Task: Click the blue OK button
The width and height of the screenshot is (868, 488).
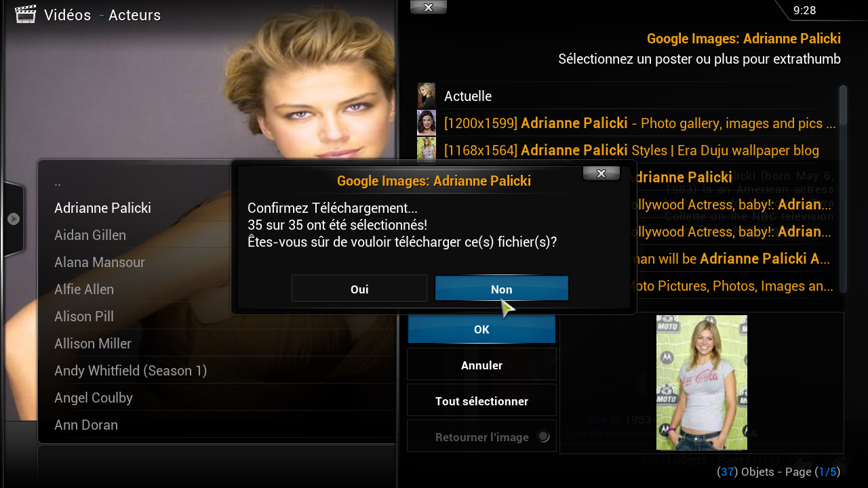Action: [x=481, y=329]
